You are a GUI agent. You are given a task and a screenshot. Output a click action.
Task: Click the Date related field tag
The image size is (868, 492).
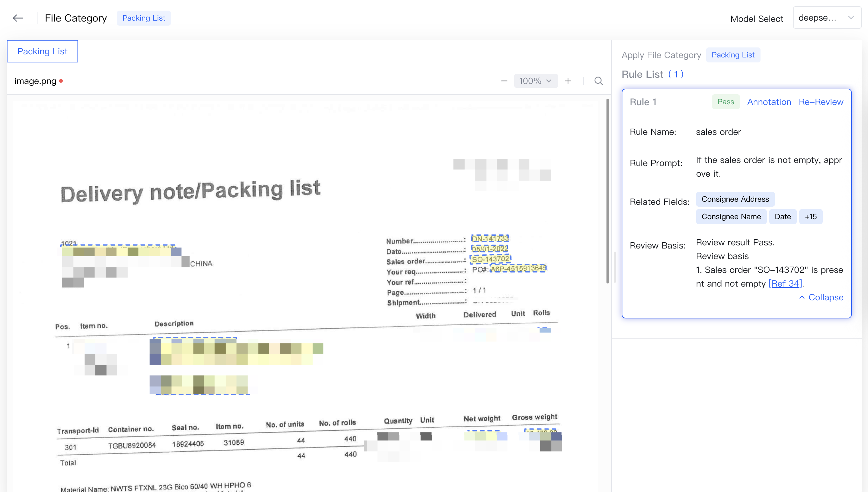(782, 217)
